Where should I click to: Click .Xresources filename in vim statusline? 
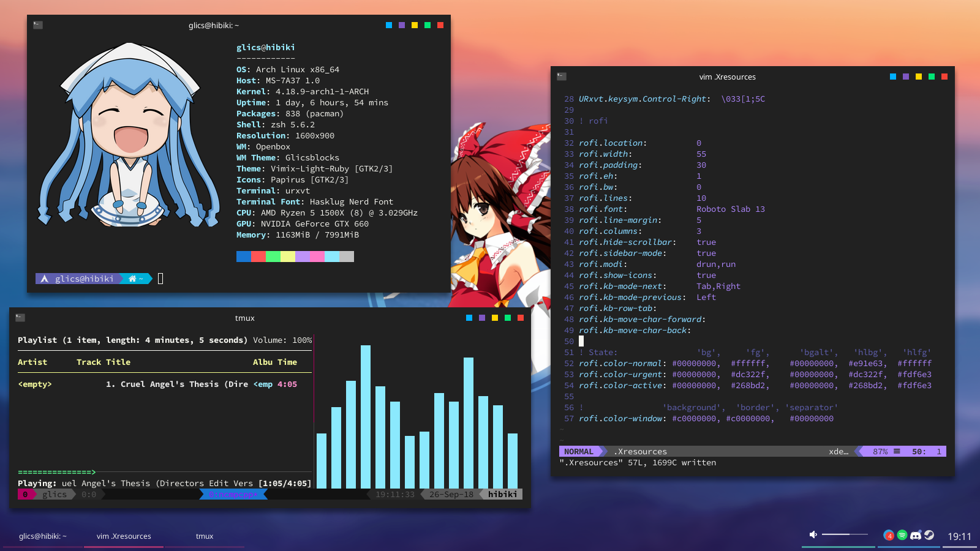(640, 451)
